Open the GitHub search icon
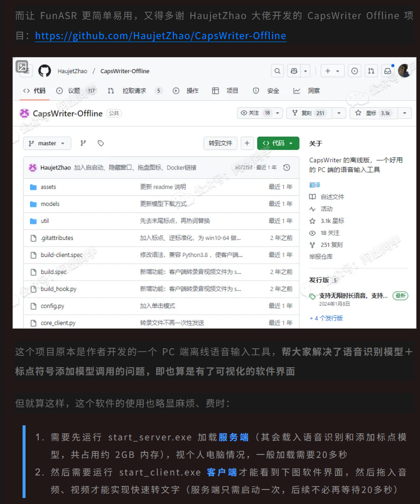This screenshot has width=420, height=504. tap(277, 71)
